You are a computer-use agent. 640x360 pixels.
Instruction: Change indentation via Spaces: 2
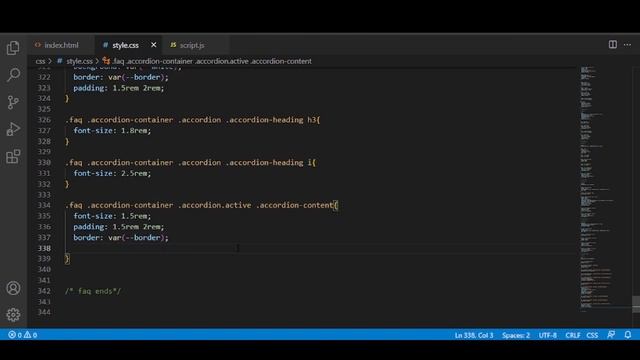[x=516, y=335]
